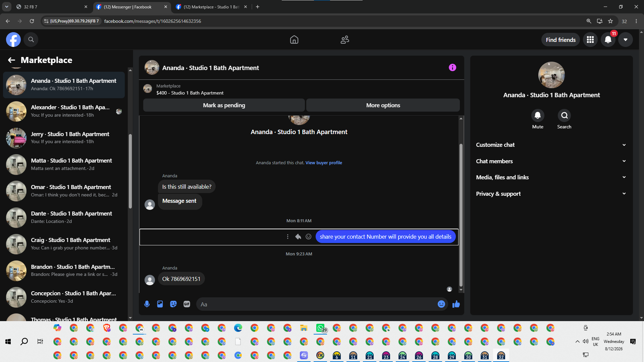Choose a GIF with the GIF icon
The width and height of the screenshot is (644, 362).
[x=187, y=304]
